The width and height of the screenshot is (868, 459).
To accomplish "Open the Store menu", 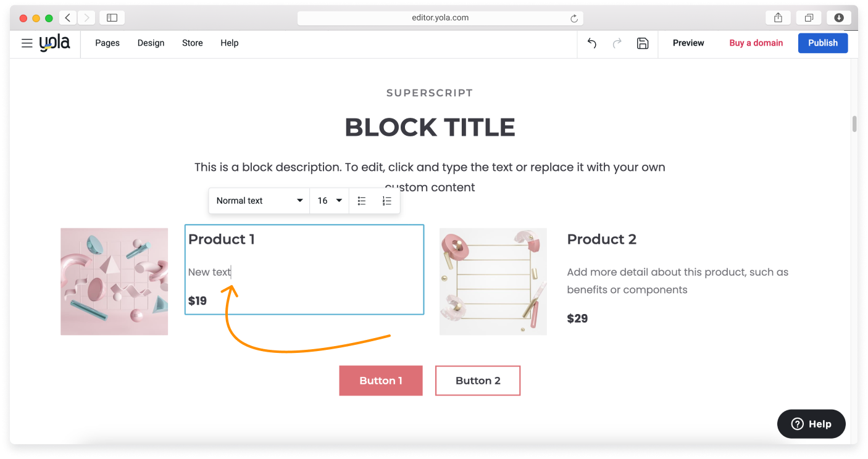I will [x=192, y=43].
